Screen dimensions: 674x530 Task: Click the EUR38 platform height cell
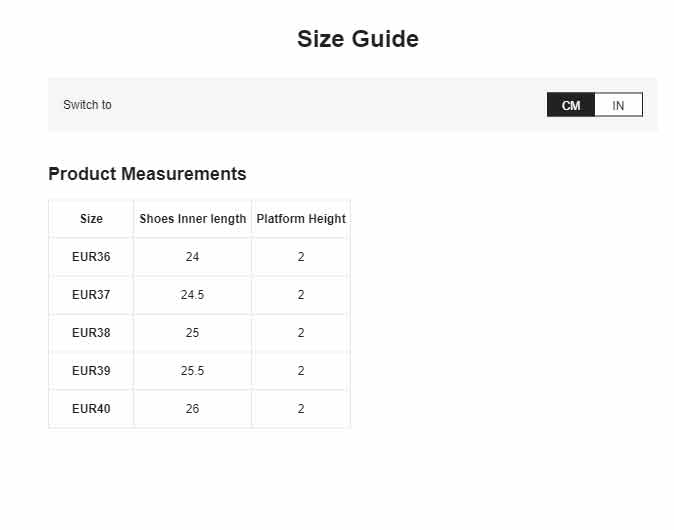click(x=301, y=333)
